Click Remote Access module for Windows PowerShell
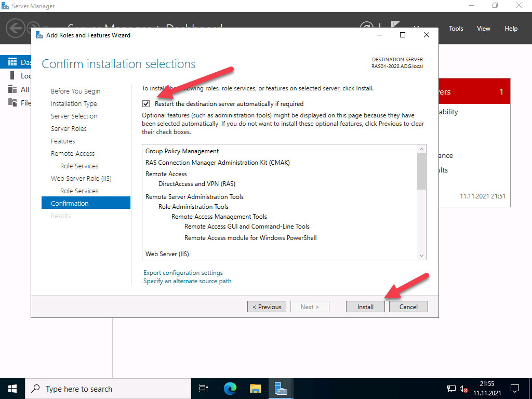 [250, 238]
